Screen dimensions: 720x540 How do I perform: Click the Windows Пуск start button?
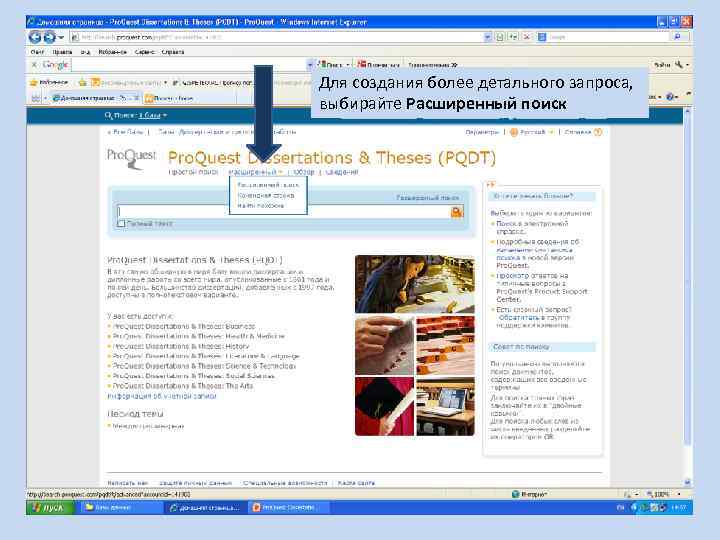pyautogui.click(x=51, y=508)
